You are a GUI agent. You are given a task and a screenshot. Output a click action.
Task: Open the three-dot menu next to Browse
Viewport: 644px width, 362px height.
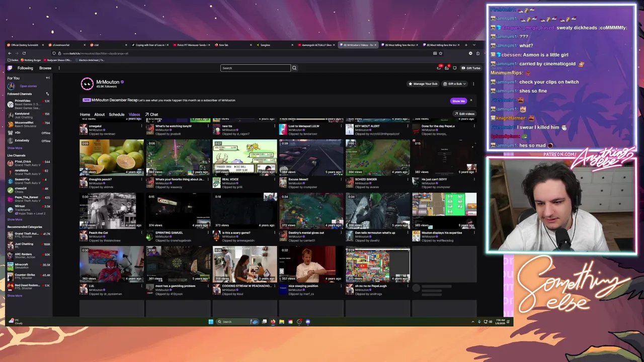59,68
